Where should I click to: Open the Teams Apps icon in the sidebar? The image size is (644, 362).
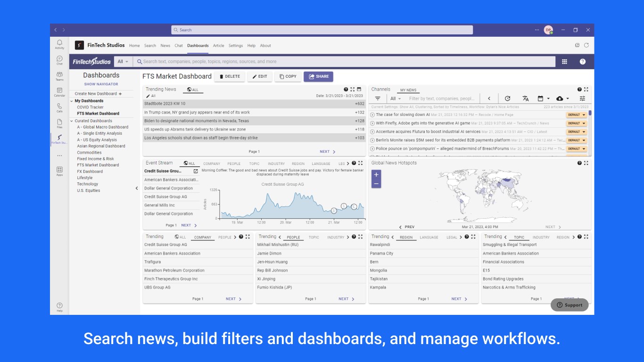pyautogui.click(x=59, y=171)
